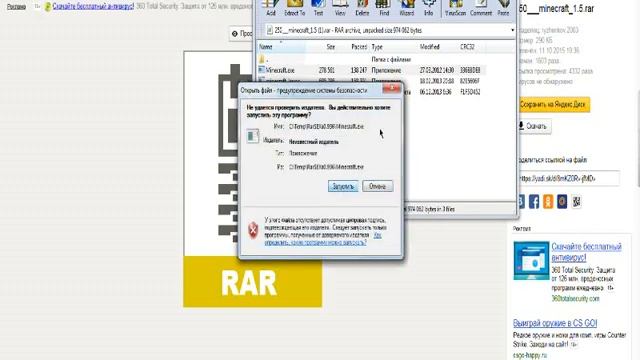Click the Скачать download button

tap(534, 126)
